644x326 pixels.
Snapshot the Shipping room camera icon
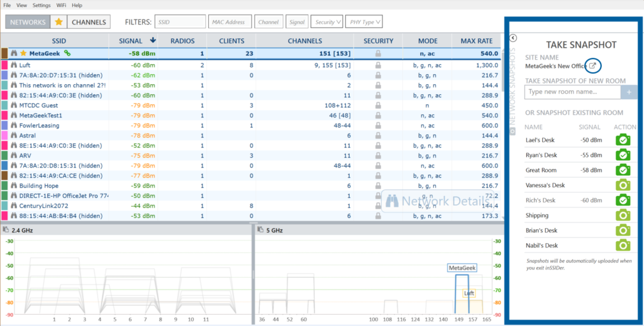coord(623,215)
